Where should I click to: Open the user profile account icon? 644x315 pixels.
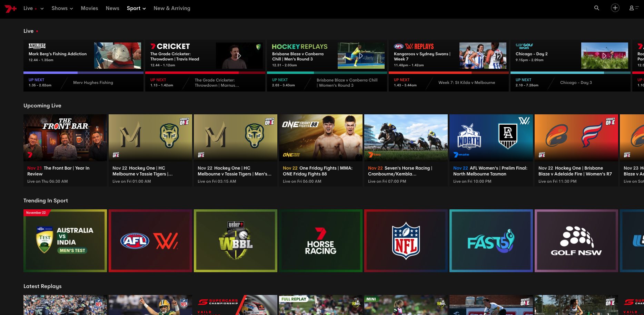click(x=633, y=8)
